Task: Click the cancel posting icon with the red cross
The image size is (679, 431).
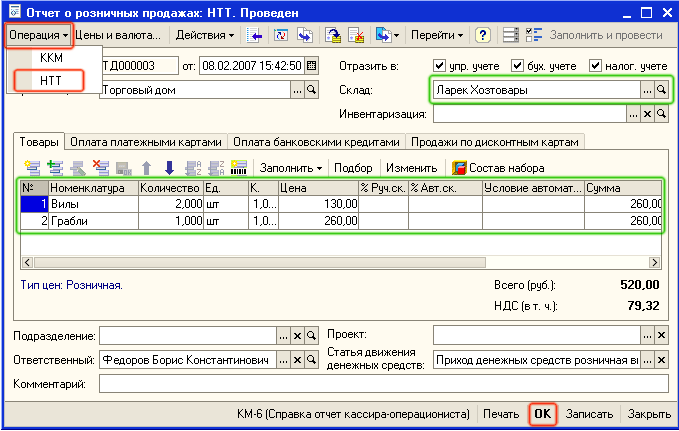Action: point(356,35)
